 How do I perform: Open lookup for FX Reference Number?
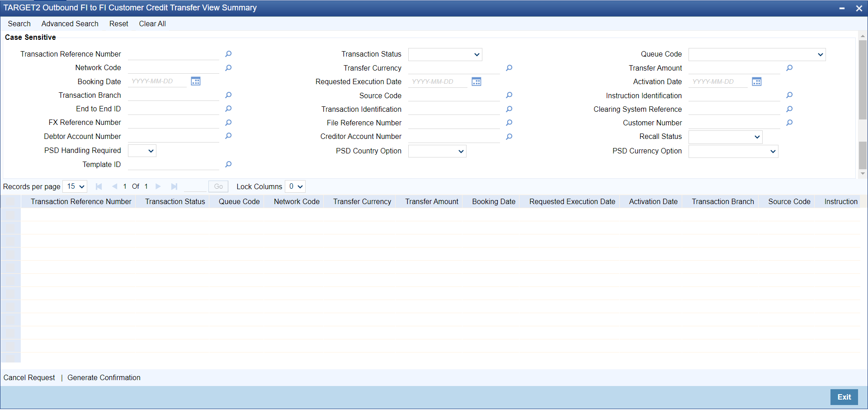228,123
